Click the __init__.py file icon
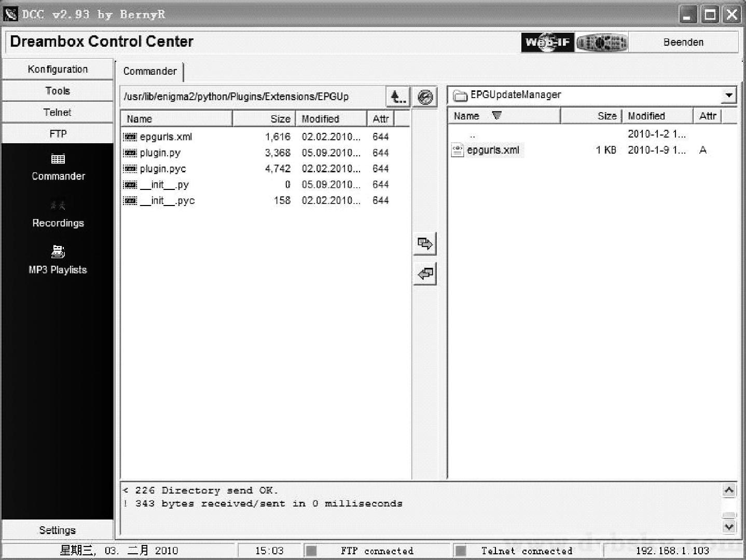Screen dimensions: 746x560 pos(130,185)
